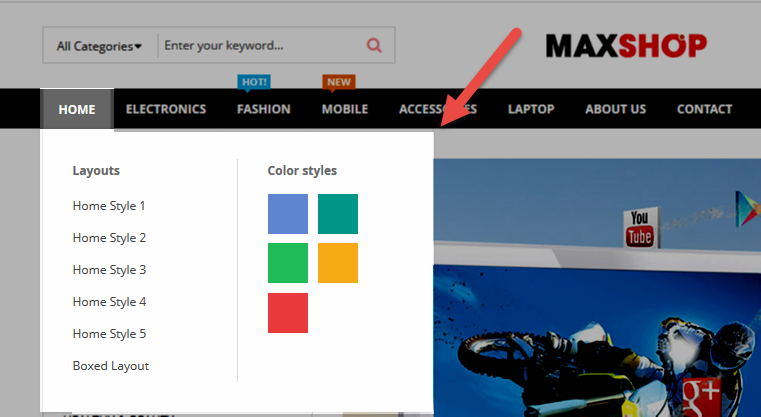761x417 pixels.
Task: Click the Color styles heading
Action: pos(302,170)
